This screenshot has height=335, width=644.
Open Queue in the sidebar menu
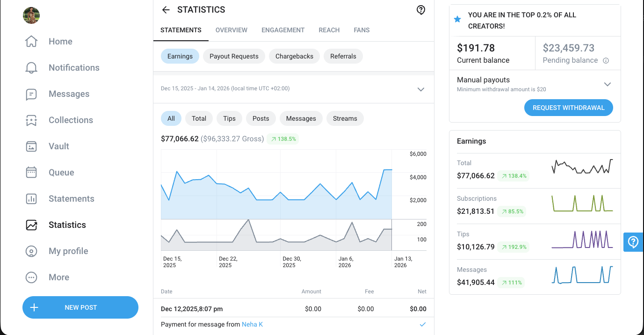(61, 172)
